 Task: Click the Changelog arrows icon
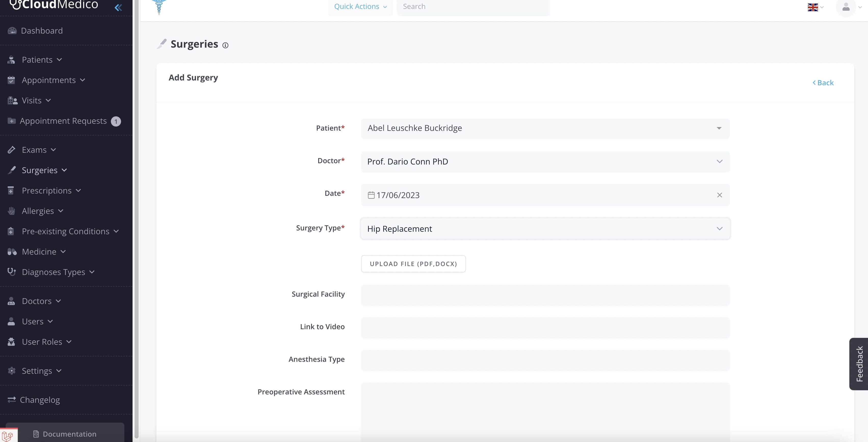pos(12,399)
